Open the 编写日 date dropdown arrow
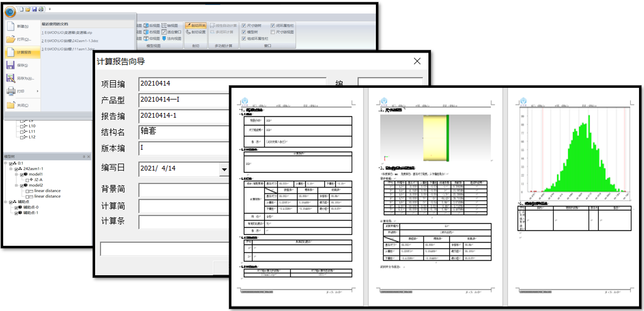Screen dimensions: 644x311 click(x=224, y=169)
